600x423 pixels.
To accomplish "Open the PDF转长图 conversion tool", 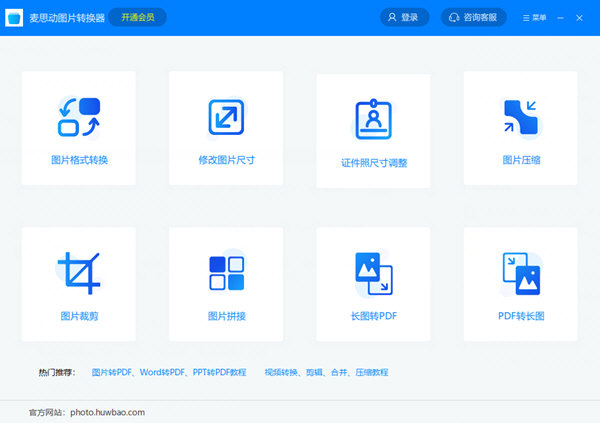I will coord(520,272).
